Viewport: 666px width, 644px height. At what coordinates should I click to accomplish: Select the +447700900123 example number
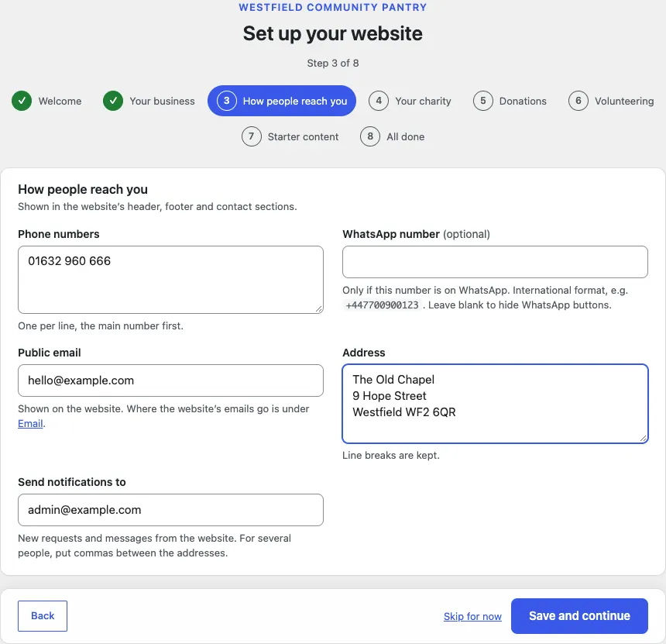[382, 305]
